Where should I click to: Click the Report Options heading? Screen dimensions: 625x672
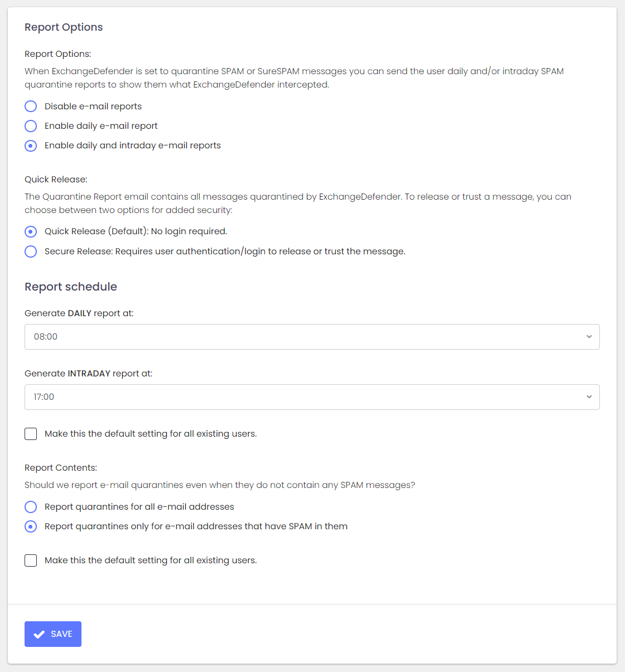click(63, 27)
